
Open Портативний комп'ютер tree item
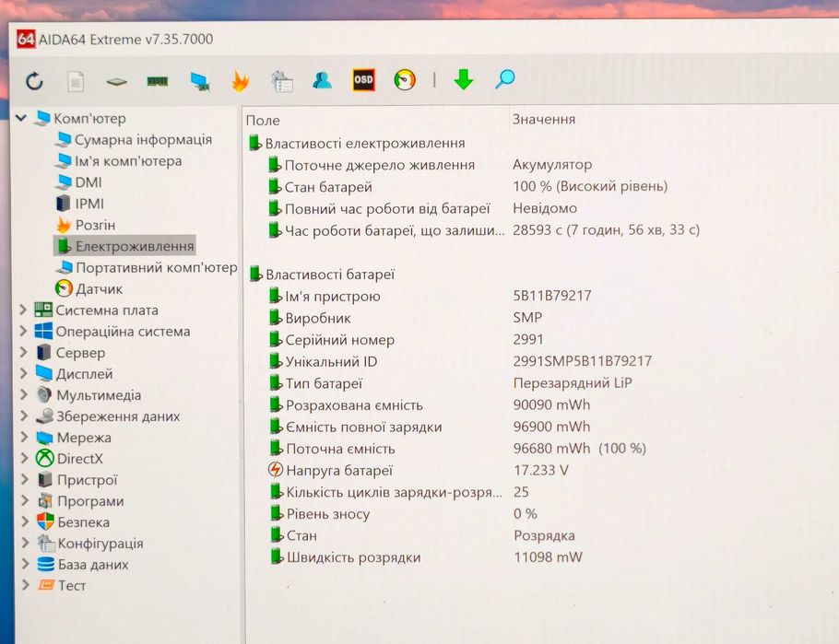click(x=147, y=267)
